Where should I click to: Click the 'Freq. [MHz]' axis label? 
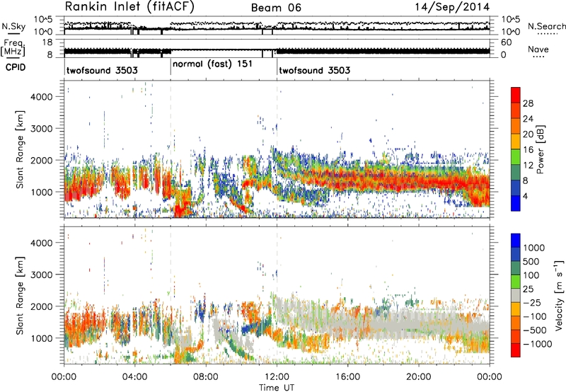tap(13, 48)
